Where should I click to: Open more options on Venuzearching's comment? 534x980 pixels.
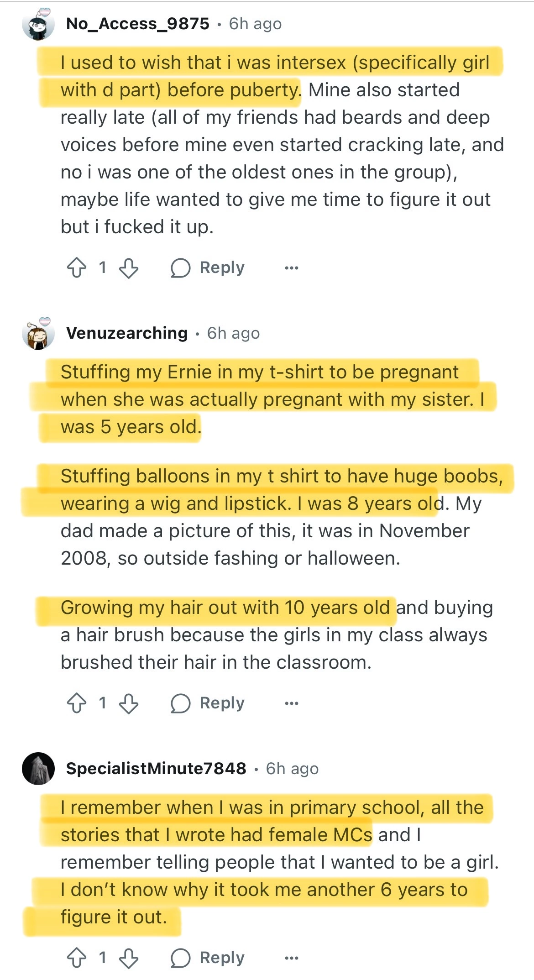tap(291, 703)
